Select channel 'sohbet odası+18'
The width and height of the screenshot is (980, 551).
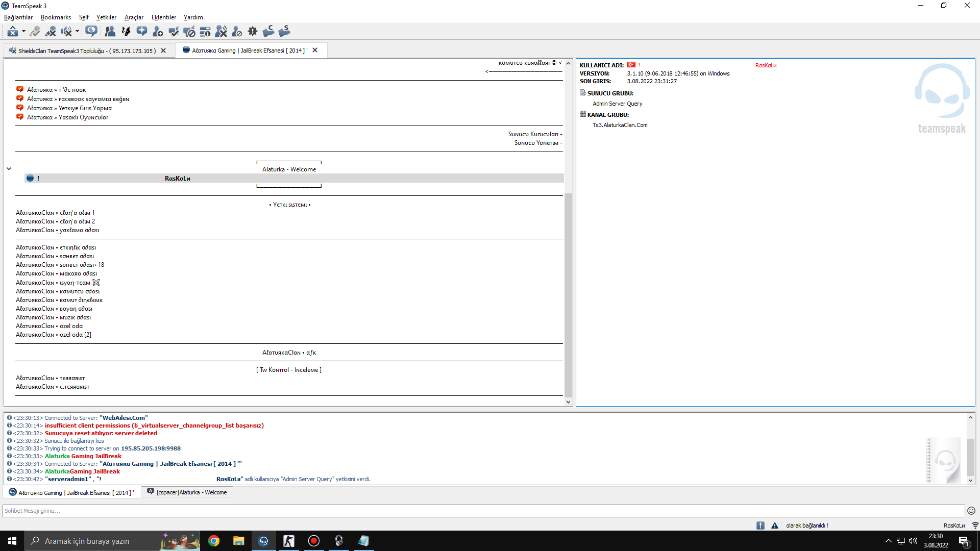point(60,265)
